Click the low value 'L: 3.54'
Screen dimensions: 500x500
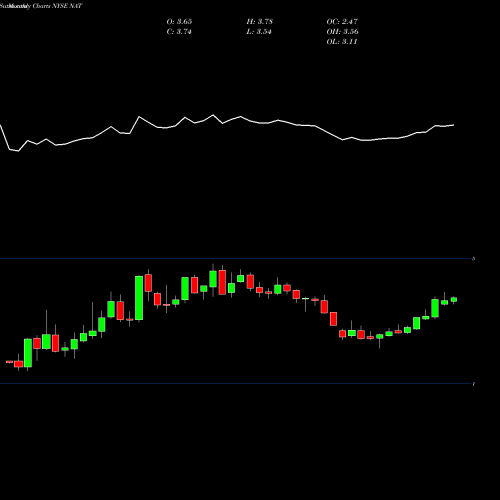click(259, 32)
